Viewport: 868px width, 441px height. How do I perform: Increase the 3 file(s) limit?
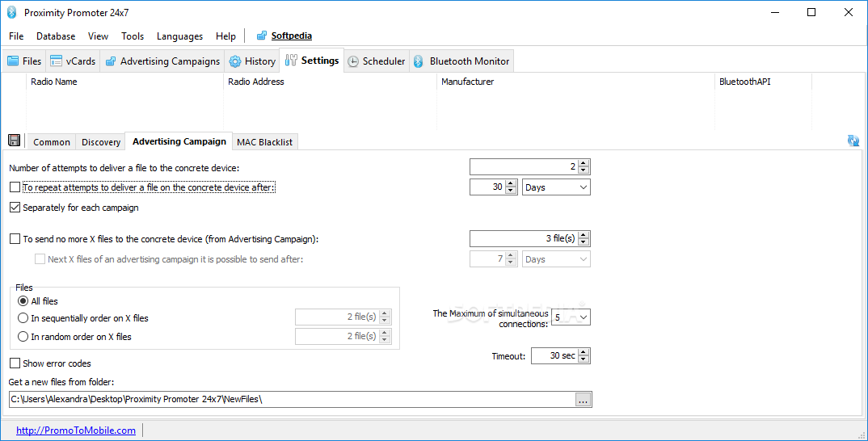pos(584,235)
